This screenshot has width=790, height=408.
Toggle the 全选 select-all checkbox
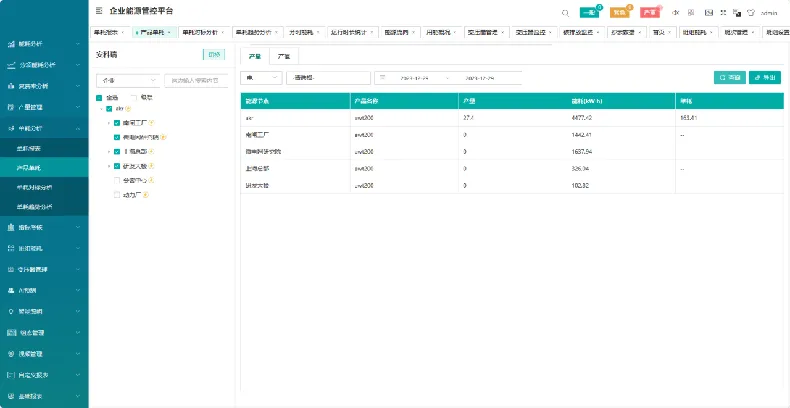[x=99, y=98]
